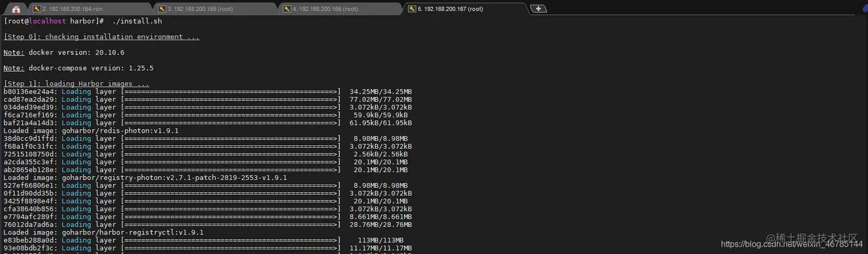This screenshot has width=868, height=254.
Task: Click layer hash 034ded39ed39
Action: [29, 107]
